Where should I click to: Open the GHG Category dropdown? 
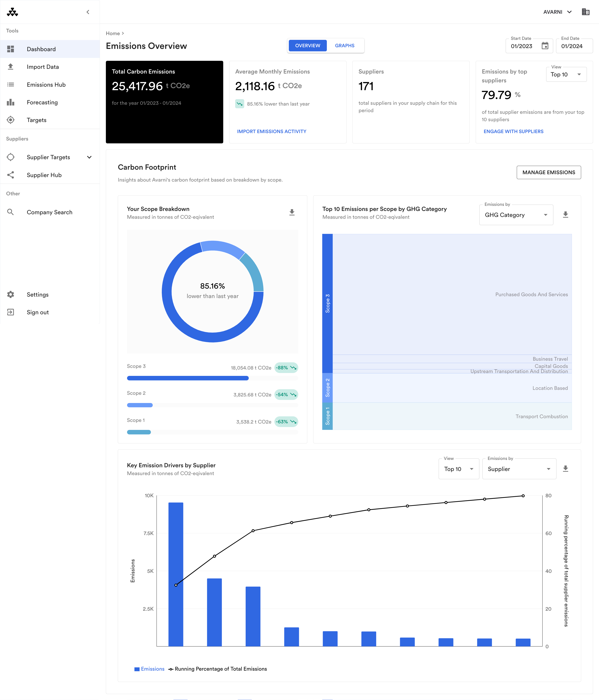(x=516, y=215)
